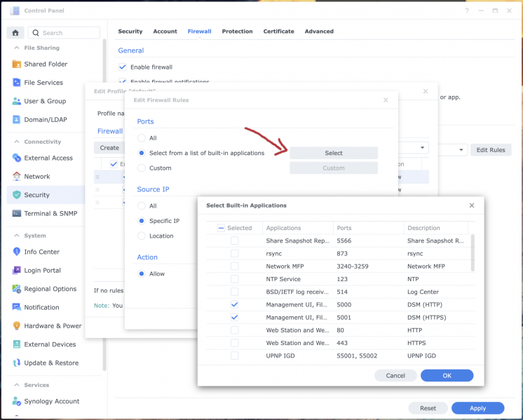Close Edit Firewall Rules dialog
The width and height of the screenshot is (523, 420).
(x=386, y=100)
